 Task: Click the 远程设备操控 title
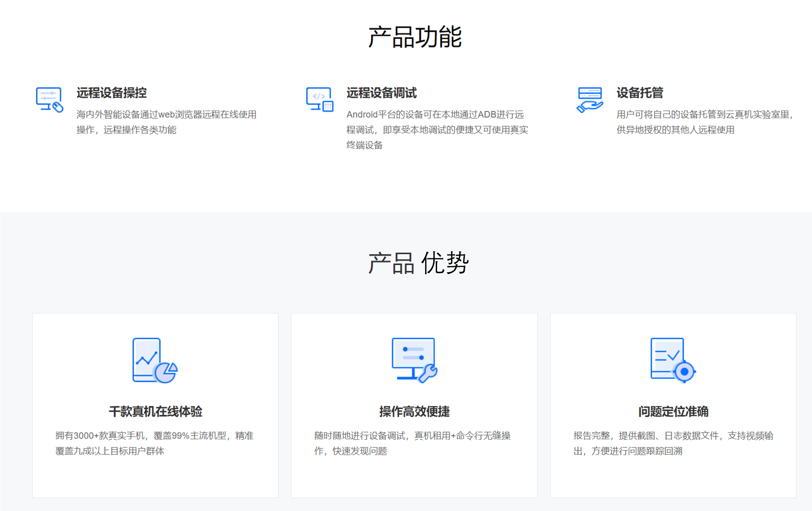point(111,93)
